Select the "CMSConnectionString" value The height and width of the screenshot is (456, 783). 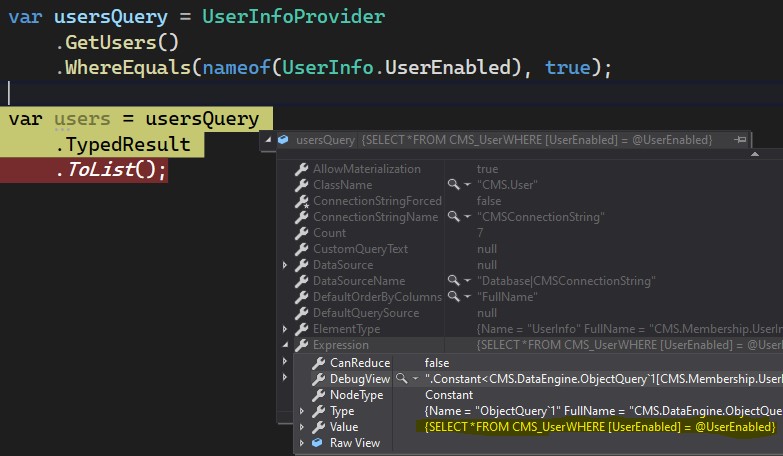[x=541, y=217]
